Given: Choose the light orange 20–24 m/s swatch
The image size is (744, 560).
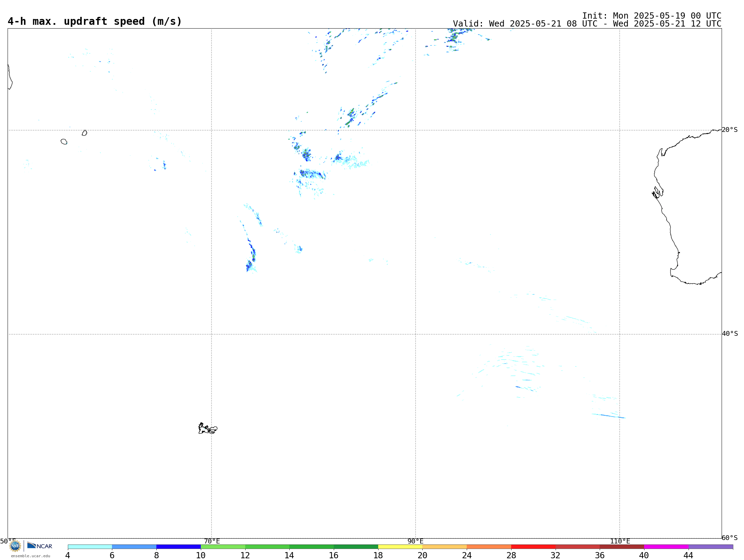Looking at the screenshot, I should pyautogui.click(x=445, y=547).
